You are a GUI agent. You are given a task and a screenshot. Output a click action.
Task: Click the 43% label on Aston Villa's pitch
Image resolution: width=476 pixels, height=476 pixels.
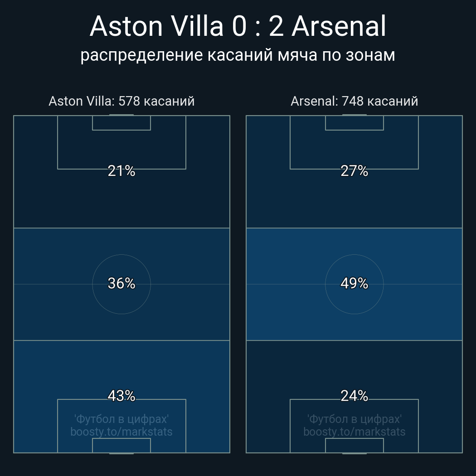[x=121, y=396]
